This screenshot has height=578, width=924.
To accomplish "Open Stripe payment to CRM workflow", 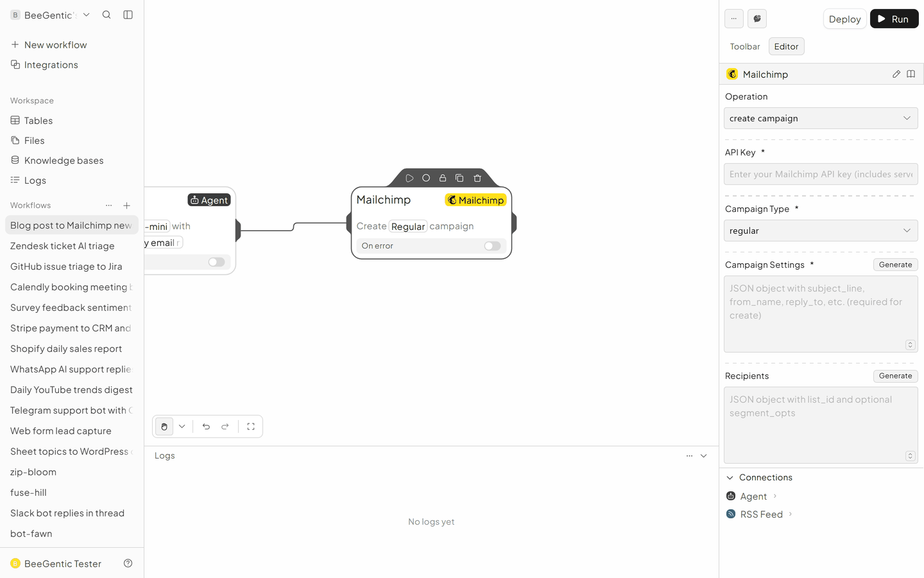I will pos(72,328).
